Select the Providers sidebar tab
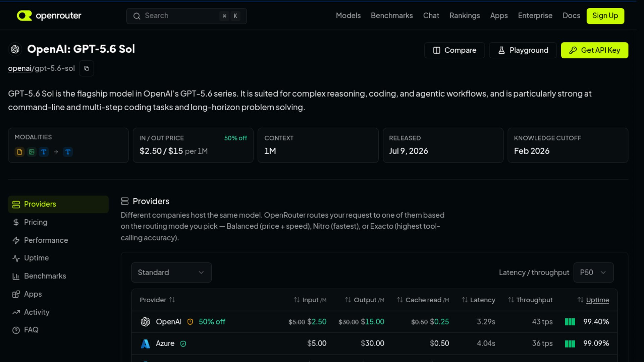The image size is (644, 362). coord(58,204)
